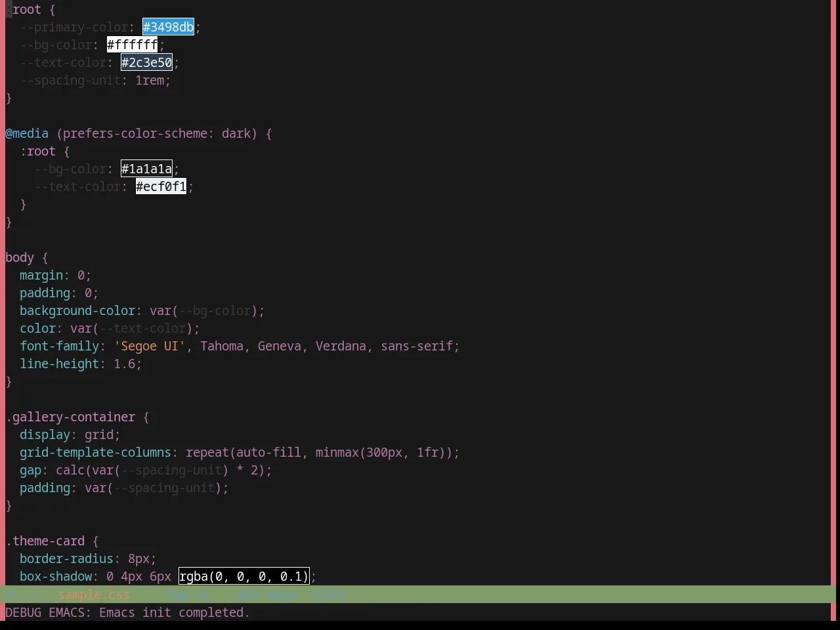Viewport: 840px width, 630px height.
Task: Click the #ecf0f1 color value
Action: pyautogui.click(x=161, y=186)
